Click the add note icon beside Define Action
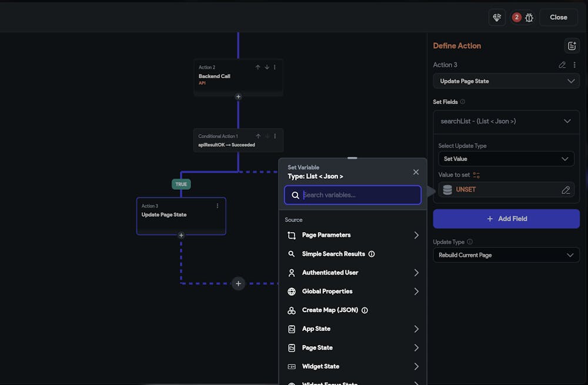The width and height of the screenshot is (588, 385). [x=571, y=46]
